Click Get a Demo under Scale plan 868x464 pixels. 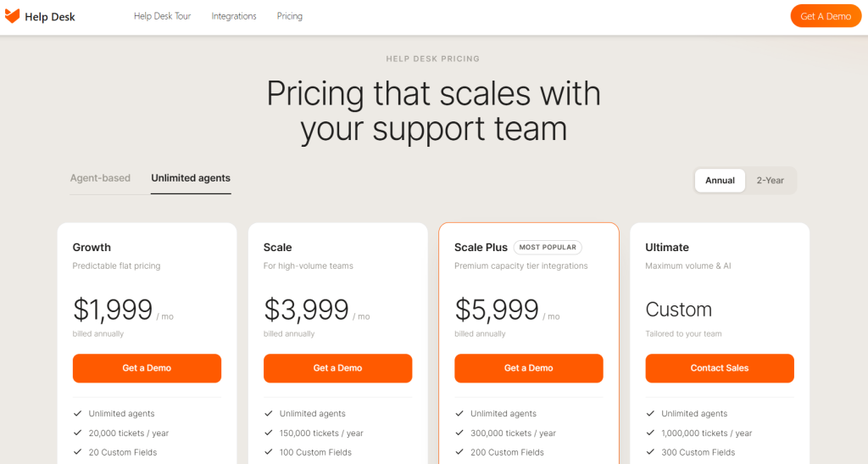pyautogui.click(x=337, y=368)
